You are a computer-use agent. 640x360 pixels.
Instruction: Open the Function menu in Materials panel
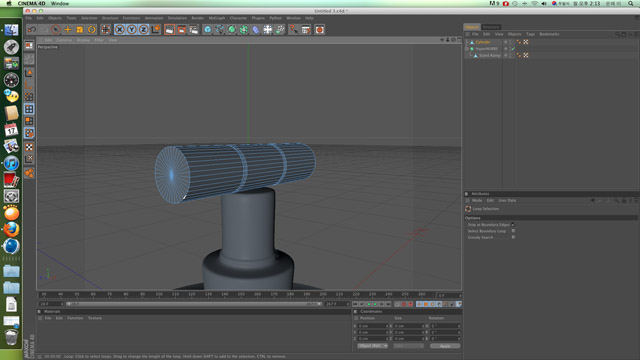[75, 318]
